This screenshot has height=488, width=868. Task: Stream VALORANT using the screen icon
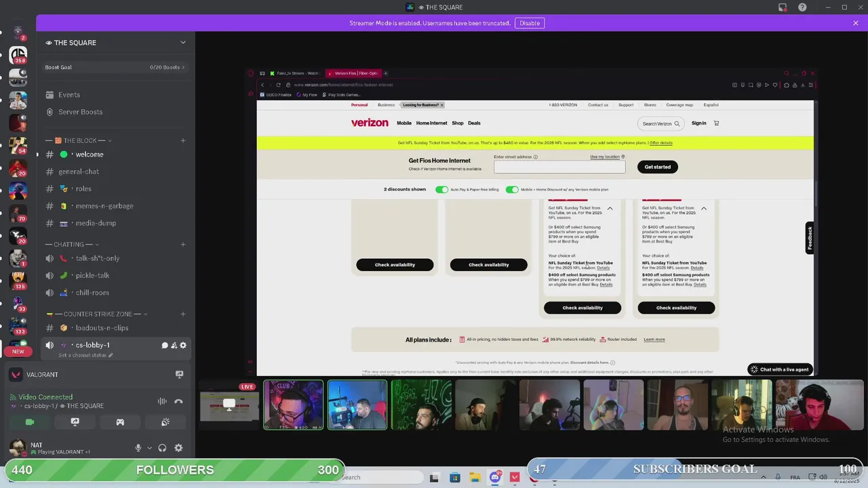pos(179,374)
